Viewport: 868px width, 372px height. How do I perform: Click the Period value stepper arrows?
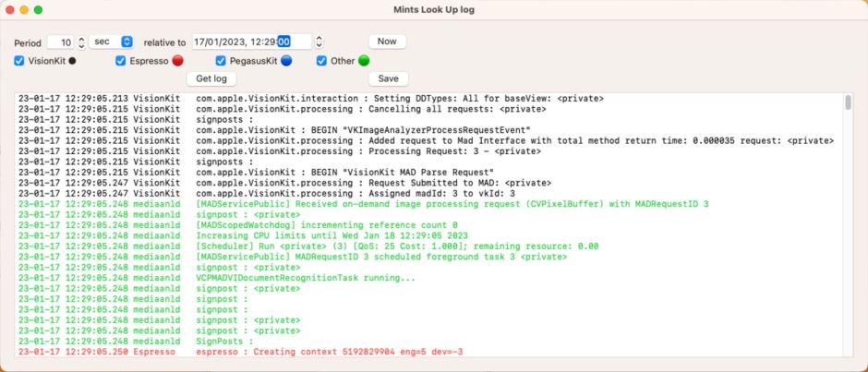pyautogui.click(x=81, y=42)
